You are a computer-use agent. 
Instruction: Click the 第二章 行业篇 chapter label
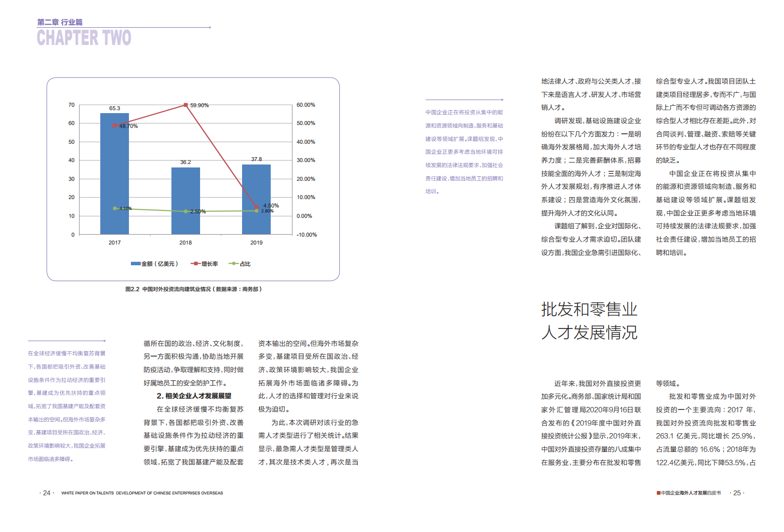(x=60, y=22)
